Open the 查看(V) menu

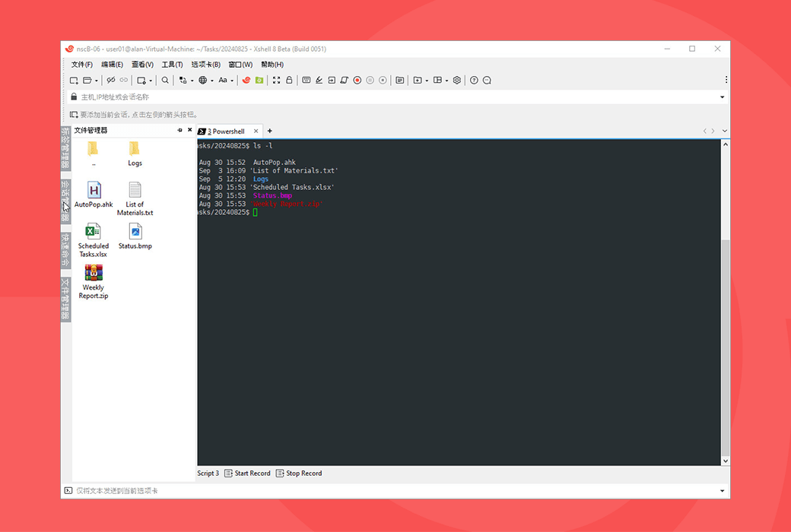(x=142, y=65)
